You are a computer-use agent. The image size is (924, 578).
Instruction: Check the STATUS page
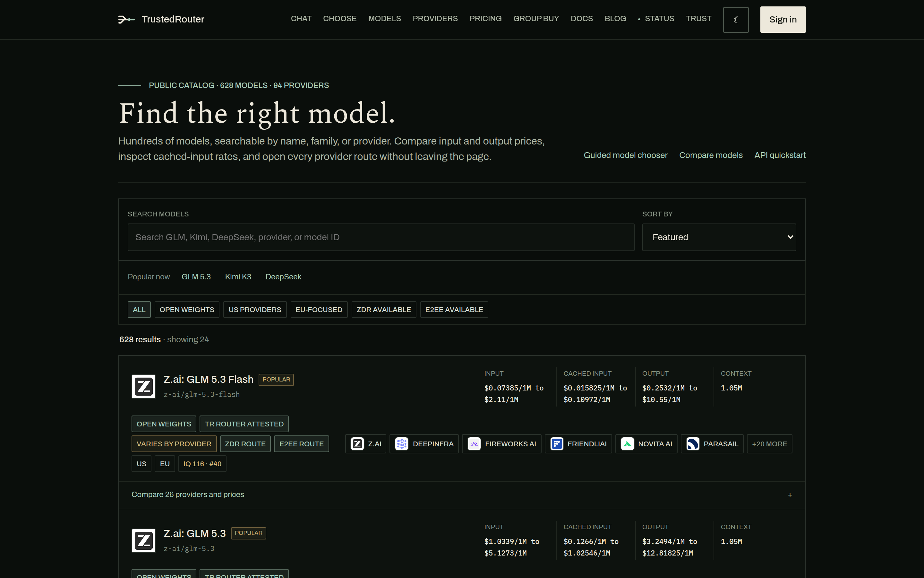(656, 19)
